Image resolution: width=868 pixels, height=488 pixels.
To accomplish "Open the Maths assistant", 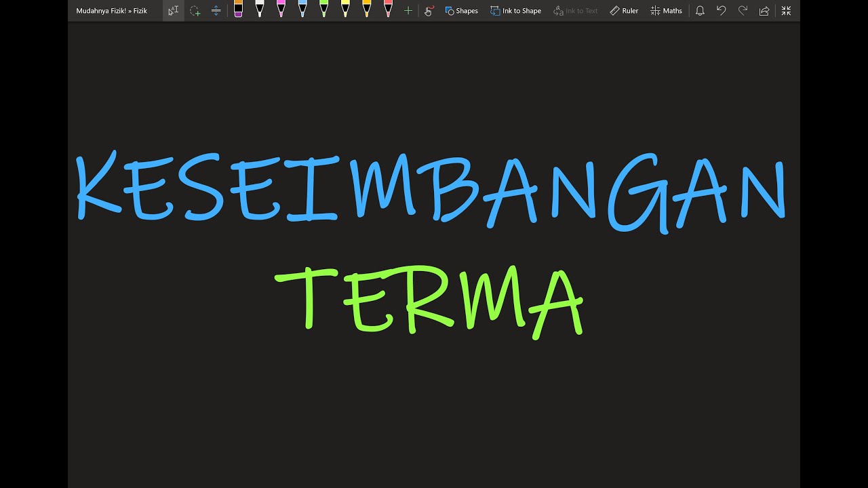I will [x=666, y=11].
